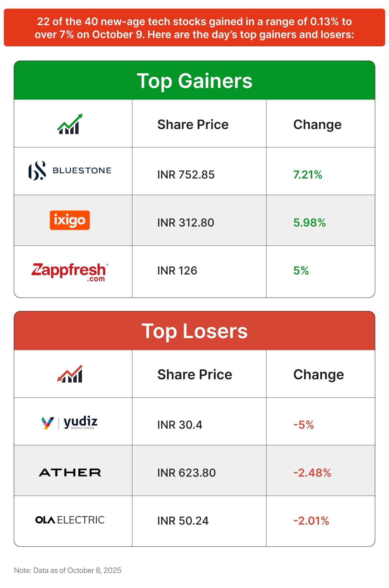Click ixigo's 5.98% change value

[309, 223]
